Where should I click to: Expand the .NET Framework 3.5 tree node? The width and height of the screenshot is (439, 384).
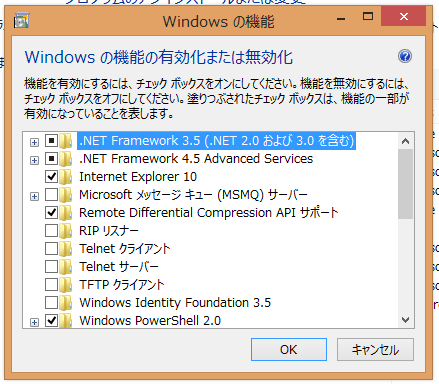coord(34,143)
